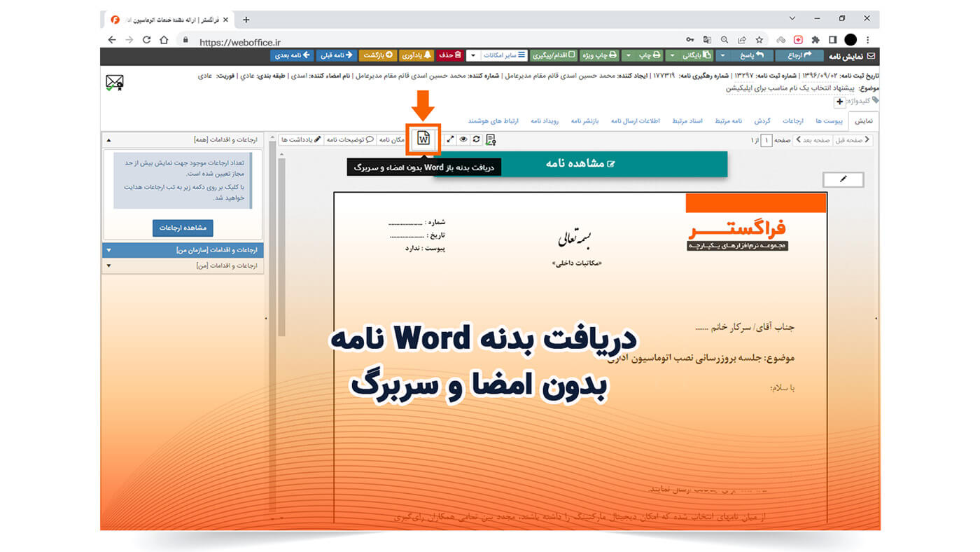Toggle the browser side panel icon
The height and width of the screenshot is (552, 980).
click(x=833, y=40)
